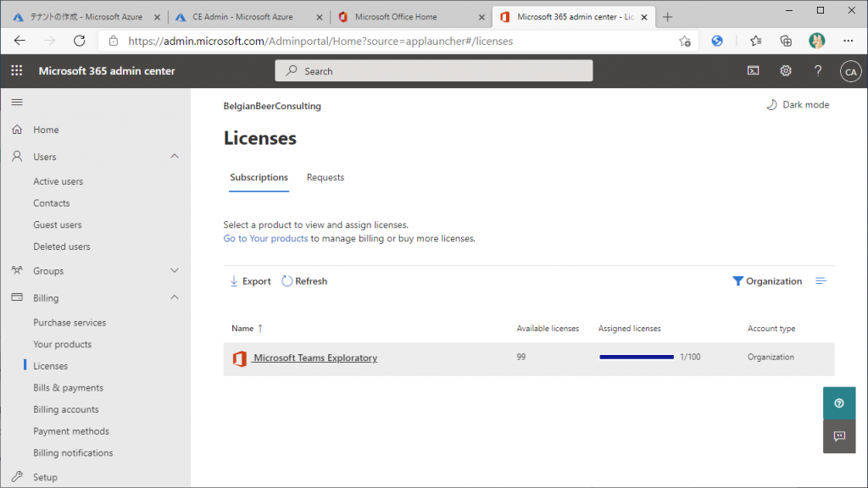Refresh the license list
This screenshot has width=868, height=488.
[304, 281]
